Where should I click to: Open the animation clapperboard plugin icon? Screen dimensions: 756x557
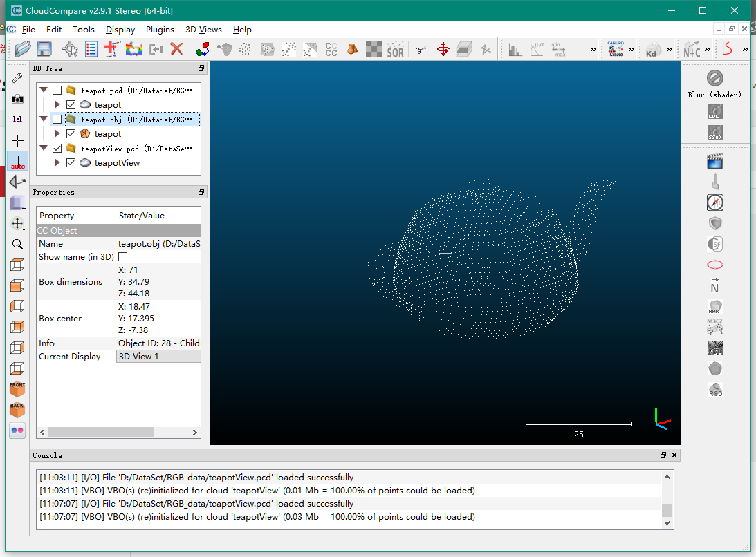(x=715, y=162)
